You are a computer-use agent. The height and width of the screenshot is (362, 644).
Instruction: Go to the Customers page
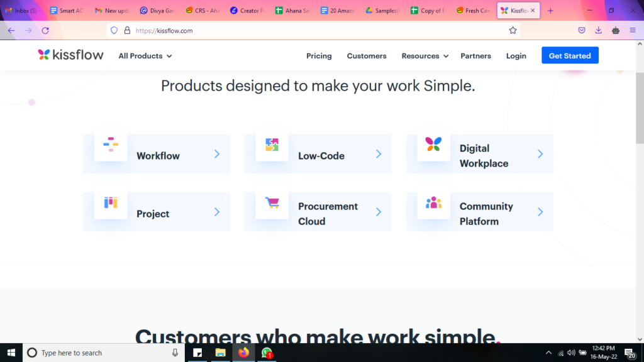coord(367,56)
